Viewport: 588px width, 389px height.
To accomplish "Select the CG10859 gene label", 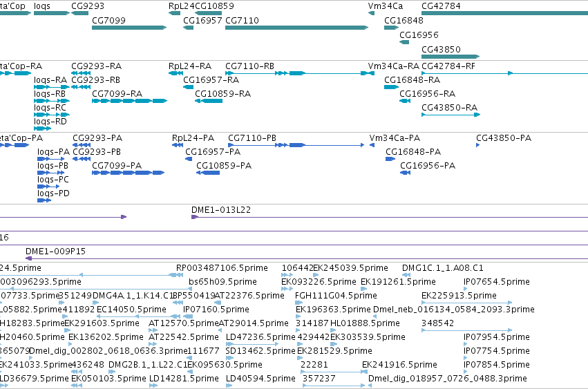I will [214, 6].
